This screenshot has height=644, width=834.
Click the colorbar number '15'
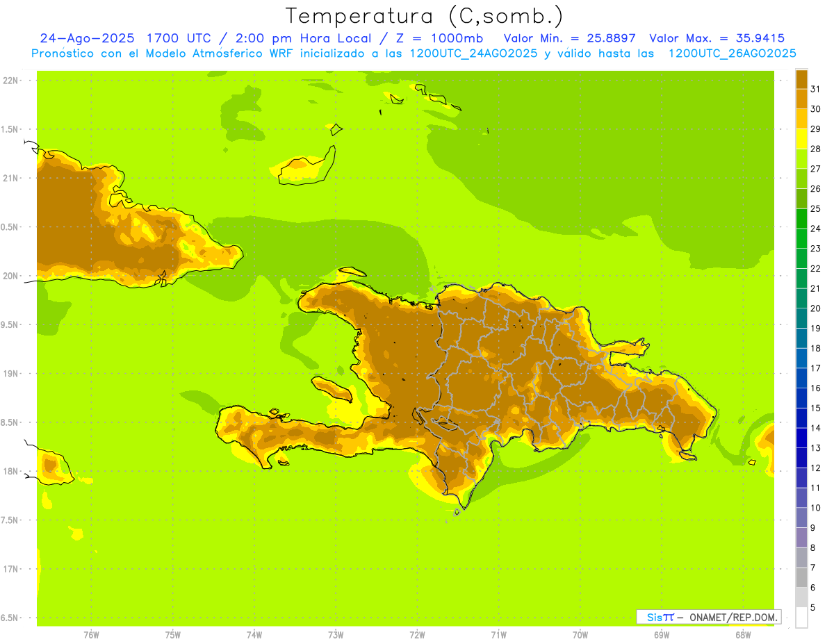click(815, 408)
